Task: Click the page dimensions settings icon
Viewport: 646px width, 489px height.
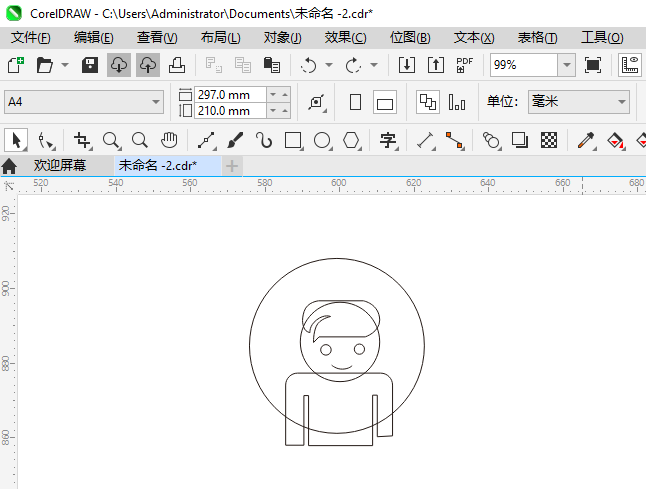Action: point(317,102)
